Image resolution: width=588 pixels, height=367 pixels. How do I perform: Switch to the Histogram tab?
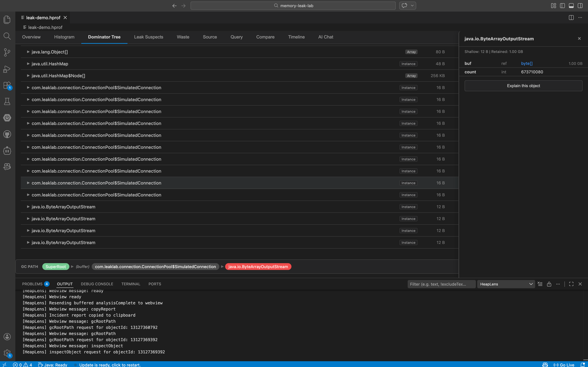click(64, 37)
